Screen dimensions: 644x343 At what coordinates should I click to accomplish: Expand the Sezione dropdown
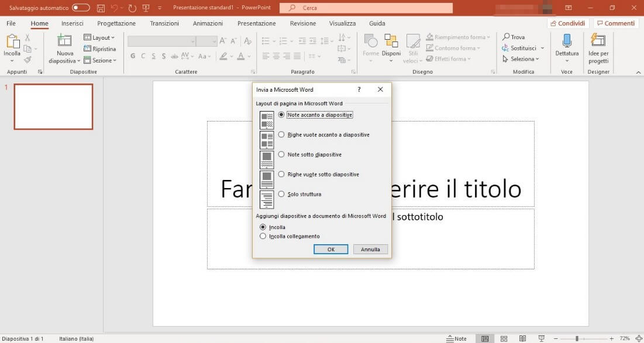(x=100, y=60)
